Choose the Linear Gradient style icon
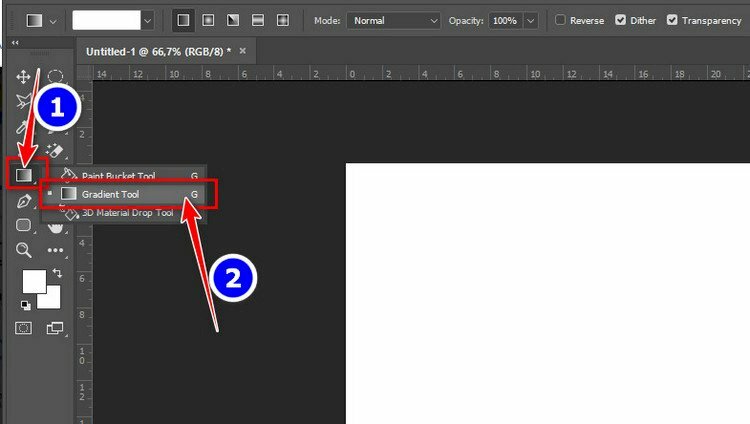 pos(183,20)
